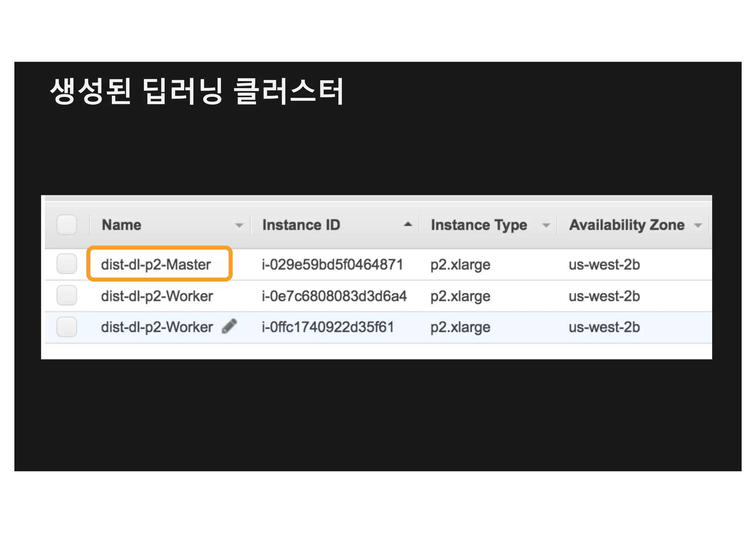Click instance ID i-0e7c6808083d3d6a4
This screenshot has height=534, width=756.
click(334, 296)
